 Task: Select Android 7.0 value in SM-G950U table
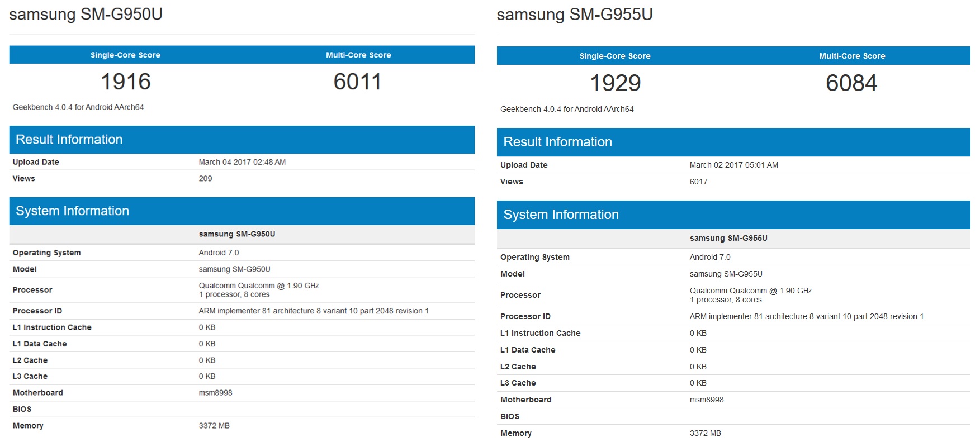point(219,253)
